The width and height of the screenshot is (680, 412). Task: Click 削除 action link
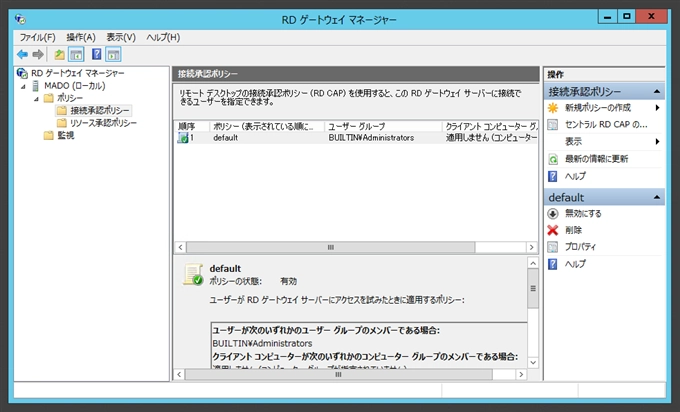pyautogui.click(x=573, y=230)
